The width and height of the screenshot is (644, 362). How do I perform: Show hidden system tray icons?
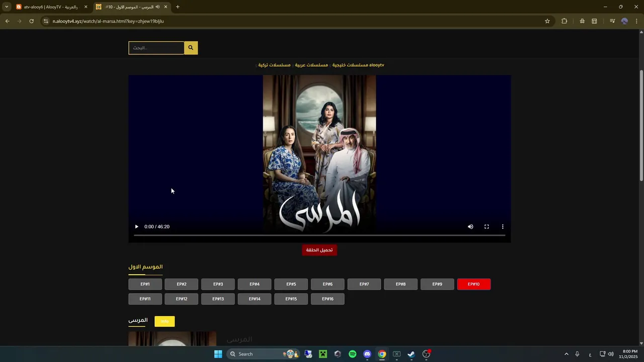(566, 354)
